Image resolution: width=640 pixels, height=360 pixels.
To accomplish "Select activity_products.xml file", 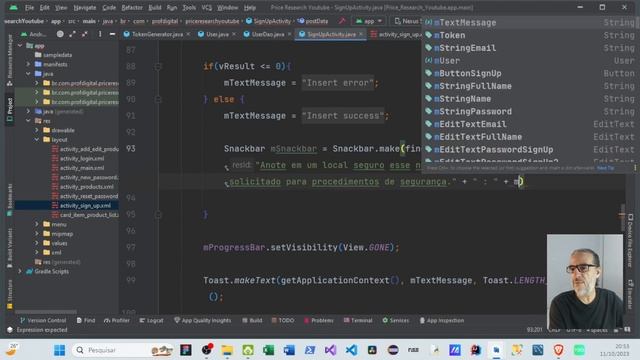I will 87,187.
